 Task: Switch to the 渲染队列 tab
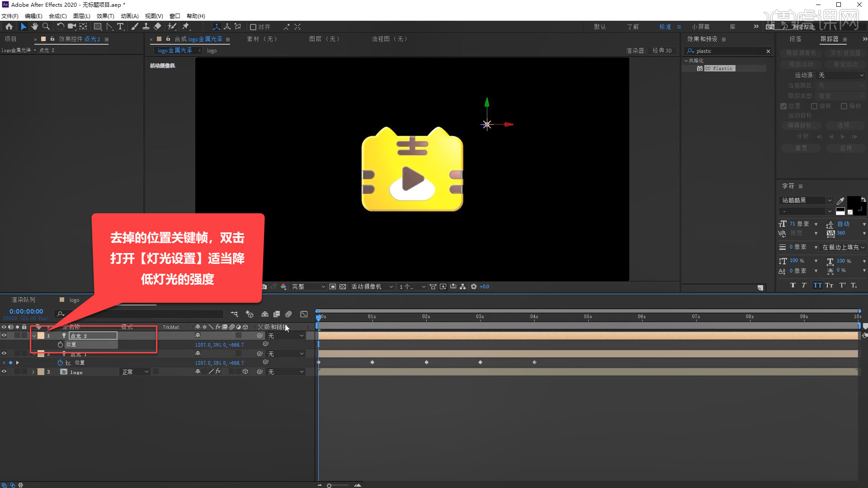(x=23, y=300)
